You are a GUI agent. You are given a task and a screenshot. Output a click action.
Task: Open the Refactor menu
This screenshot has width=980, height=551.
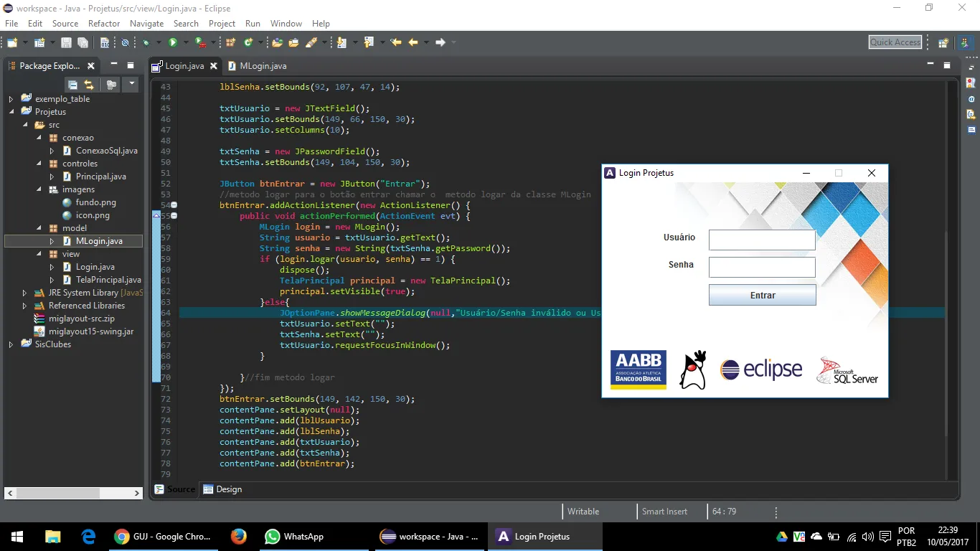coord(104,24)
